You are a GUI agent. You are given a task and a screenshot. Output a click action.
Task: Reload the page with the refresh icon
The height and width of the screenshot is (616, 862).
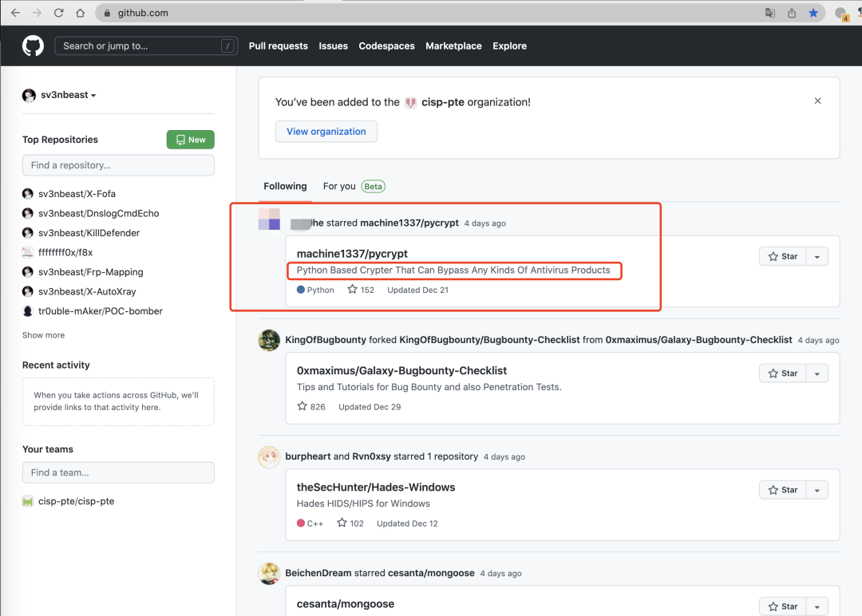coord(59,13)
